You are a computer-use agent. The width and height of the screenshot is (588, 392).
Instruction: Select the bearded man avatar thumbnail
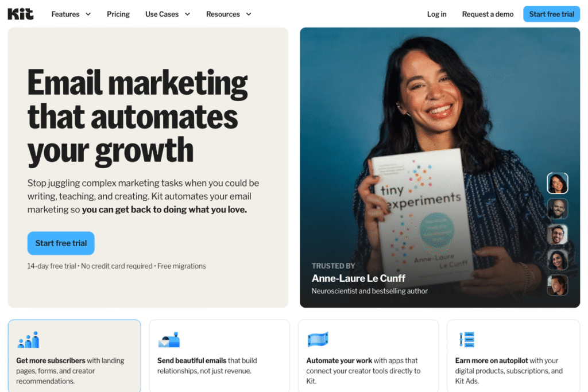[557, 209]
